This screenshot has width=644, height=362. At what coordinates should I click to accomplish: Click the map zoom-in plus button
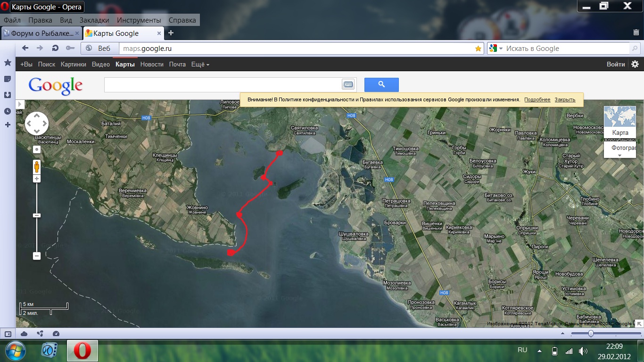[37, 179]
